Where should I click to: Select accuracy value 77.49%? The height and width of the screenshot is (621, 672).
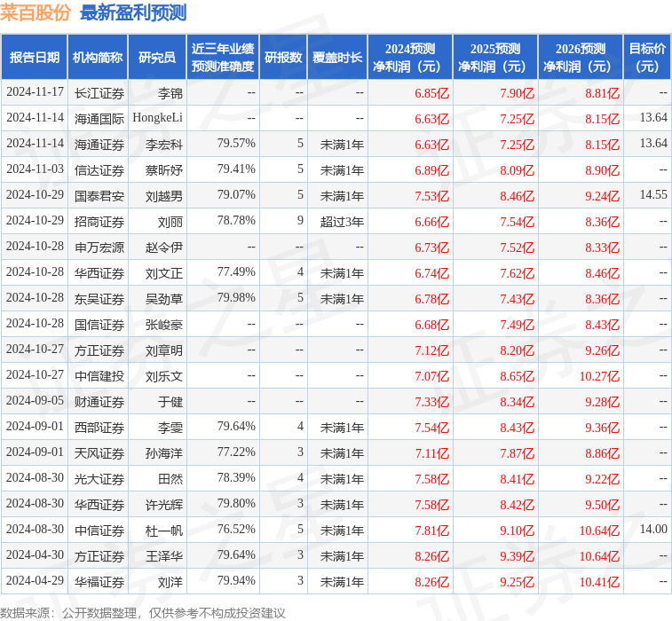(x=236, y=271)
